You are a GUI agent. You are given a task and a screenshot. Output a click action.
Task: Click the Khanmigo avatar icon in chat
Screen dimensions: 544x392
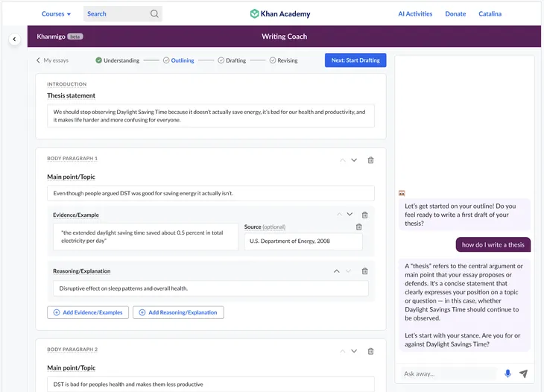402,193
